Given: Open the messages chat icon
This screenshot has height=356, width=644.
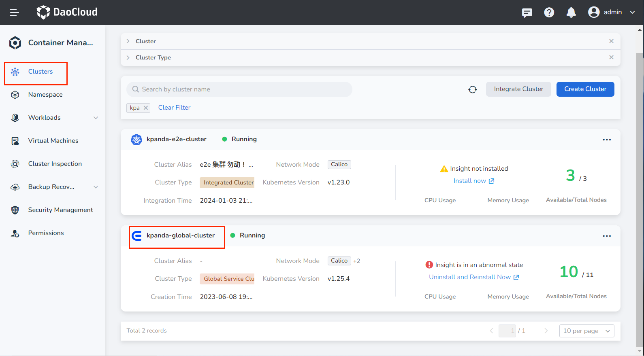Looking at the screenshot, I should point(527,13).
